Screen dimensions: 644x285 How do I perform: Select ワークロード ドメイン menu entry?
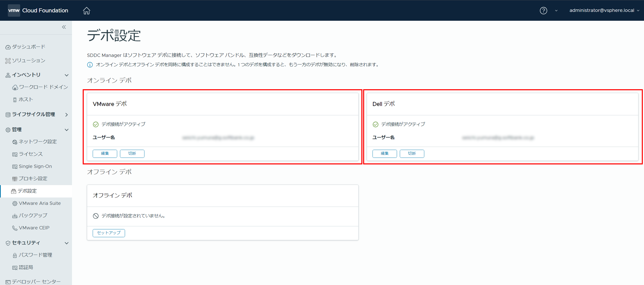click(43, 87)
